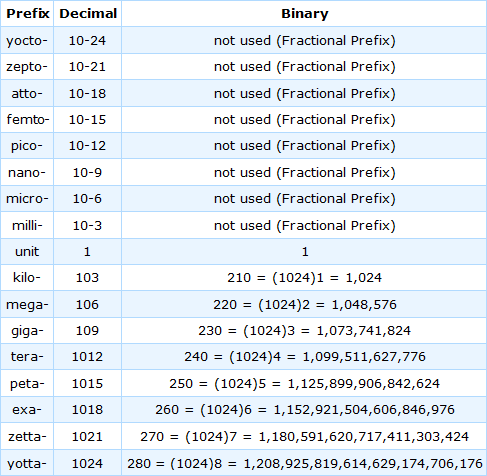Select the femto- prefix cell
The height and width of the screenshot is (476, 487).
(27, 120)
